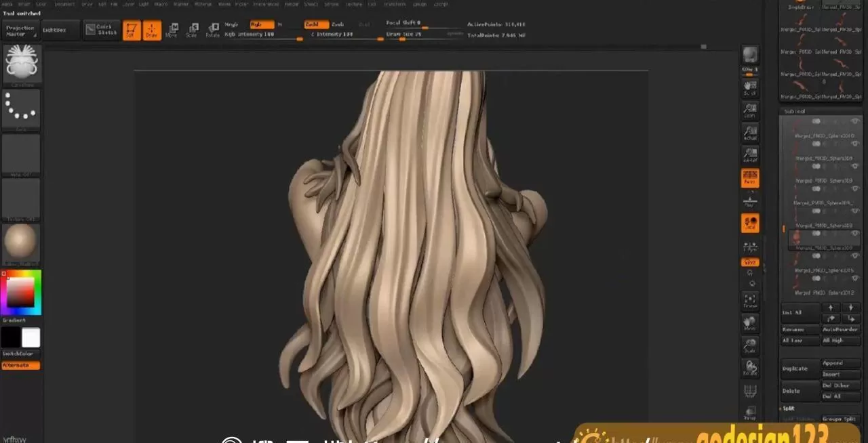Viewport: 868px width, 443px height.
Task: Open the Tool menu
Action: coord(372,4)
